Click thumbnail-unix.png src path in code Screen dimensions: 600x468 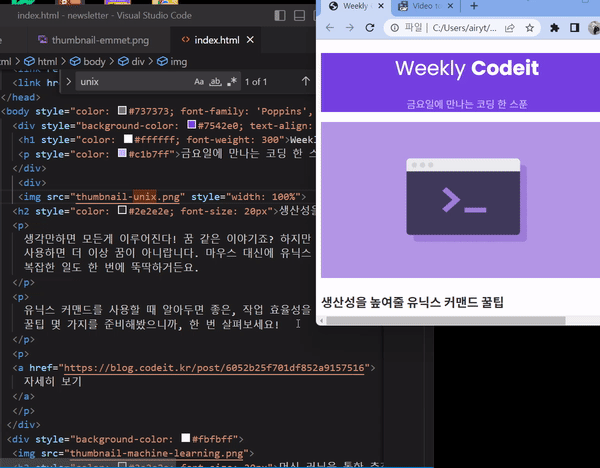pyautogui.click(x=128, y=197)
